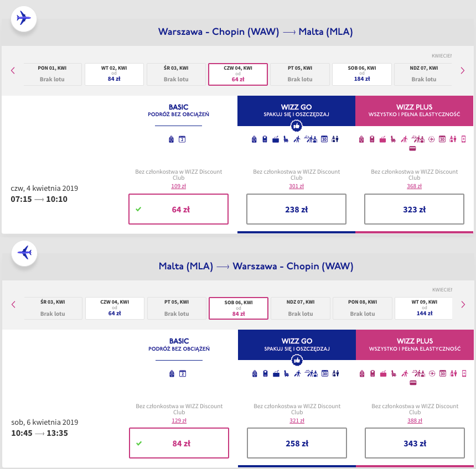This screenshot has width=476, height=469.
Task: Click outbound WIZZ GO checked suitcase icon
Action: point(276,139)
